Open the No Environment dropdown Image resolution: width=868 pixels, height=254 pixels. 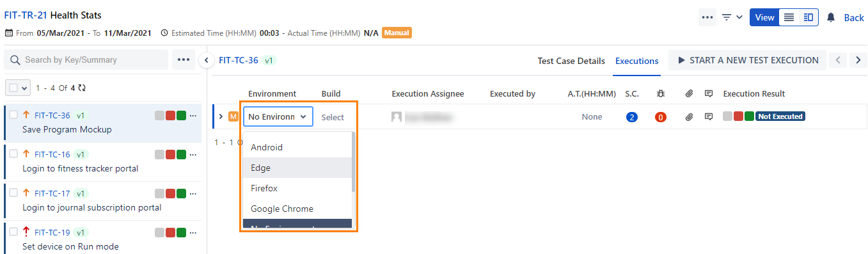click(x=278, y=116)
